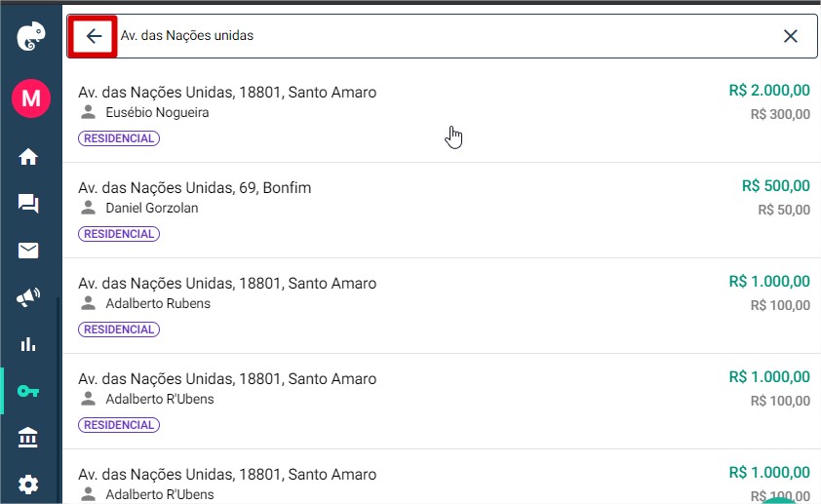Open the mail envelope icon
The image size is (821, 504).
click(x=28, y=251)
